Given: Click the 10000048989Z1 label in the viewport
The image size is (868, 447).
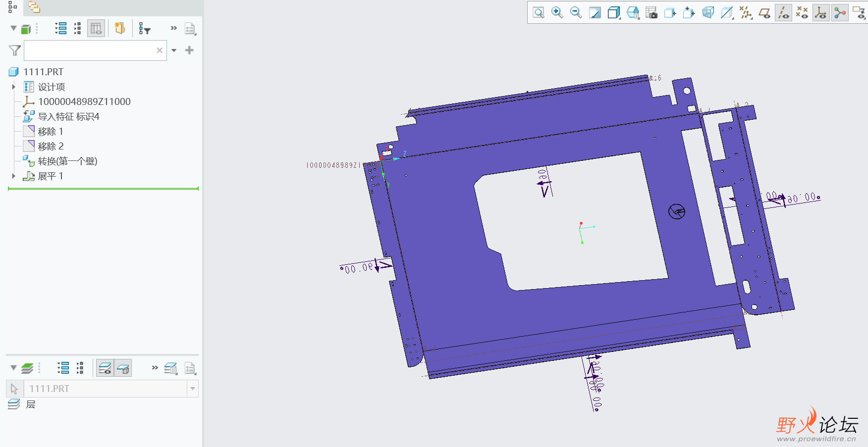Looking at the screenshot, I should [x=335, y=165].
